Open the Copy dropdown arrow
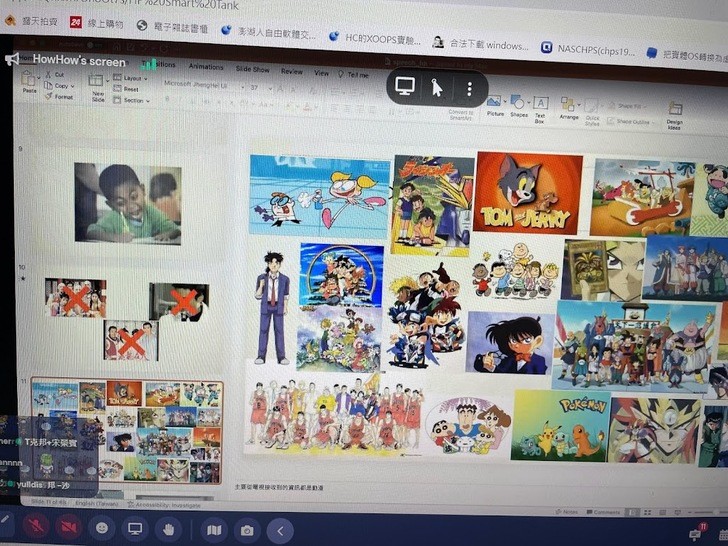 pos(72,86)
